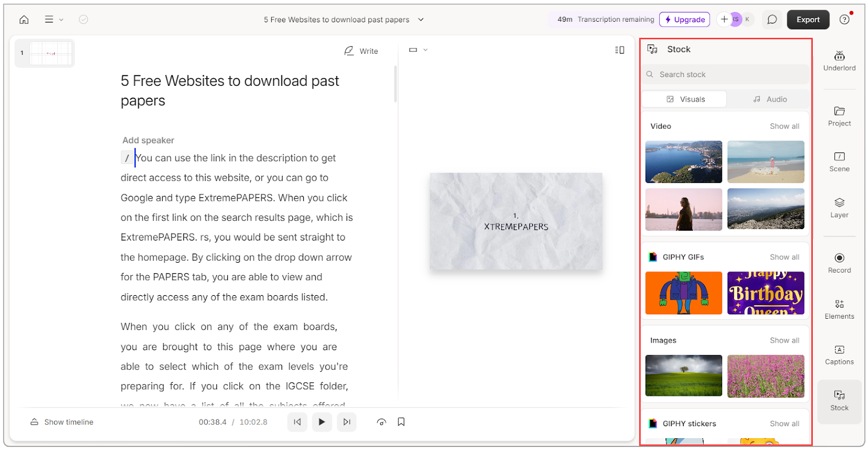Click Add speaker label
This screenshot has width=868, height=449.
pos(148,140)
